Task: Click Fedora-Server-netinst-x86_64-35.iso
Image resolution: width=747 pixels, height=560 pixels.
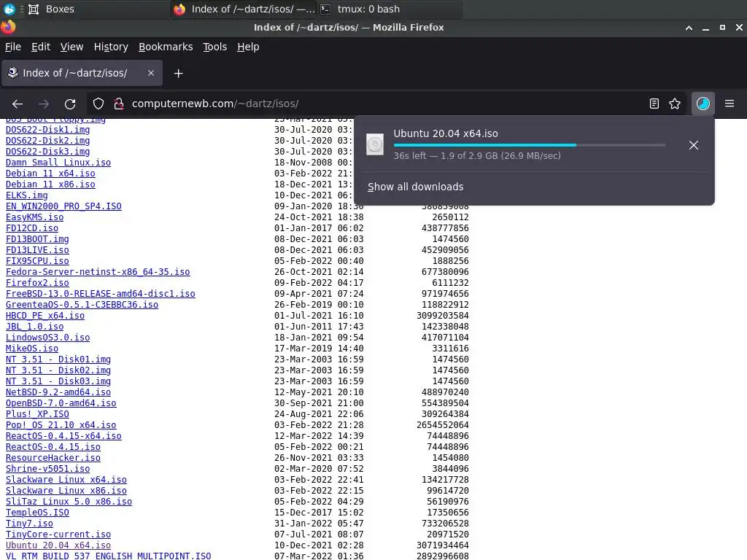Action: pyautogui.click(x=98, y=272)
